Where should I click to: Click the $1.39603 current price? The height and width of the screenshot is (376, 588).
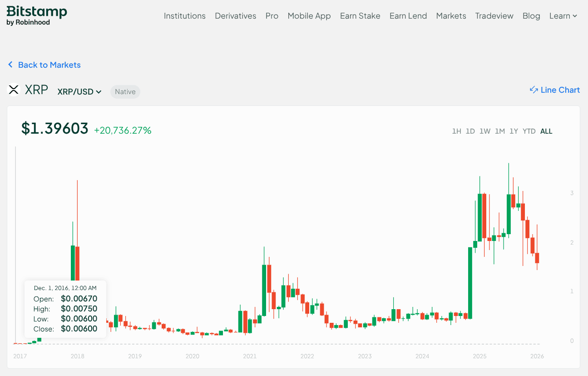(55, 129)
